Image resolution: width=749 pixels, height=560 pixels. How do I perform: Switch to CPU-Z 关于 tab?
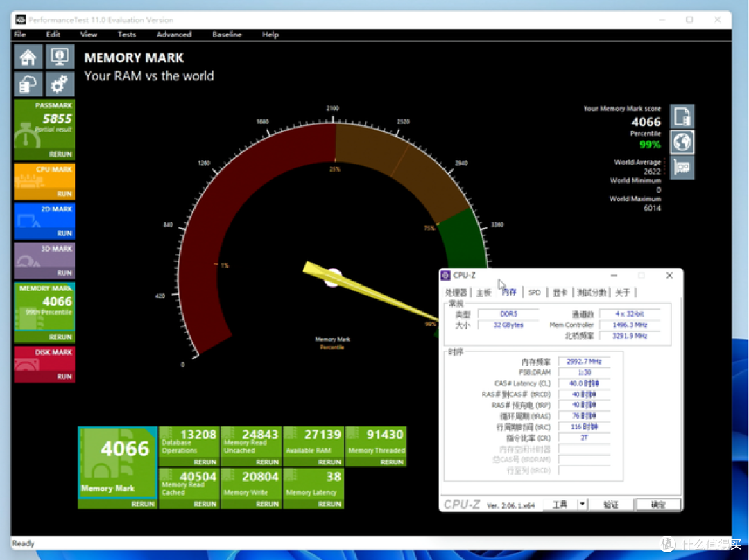pyautogui.click(x=622, y=292)
